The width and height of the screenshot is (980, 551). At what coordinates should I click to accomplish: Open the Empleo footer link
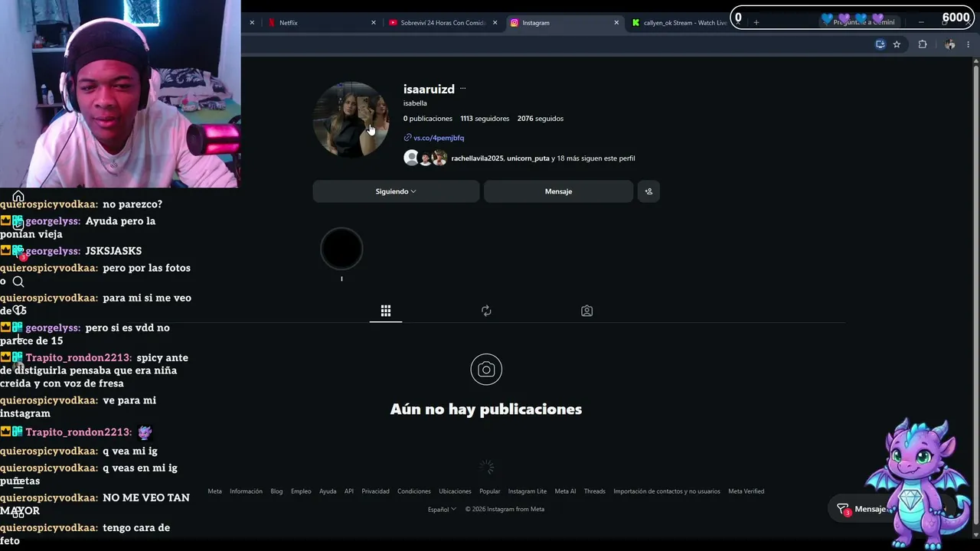301,491
